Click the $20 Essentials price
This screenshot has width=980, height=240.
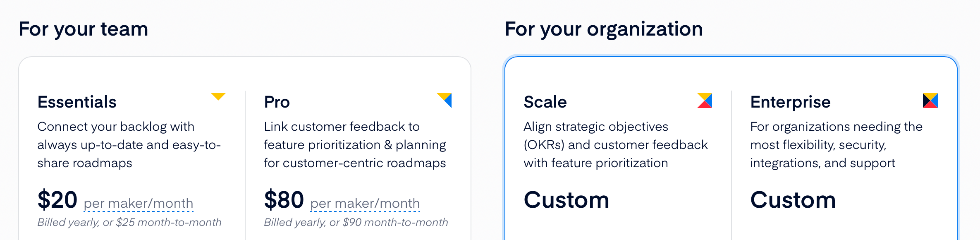click(x=57, y=200)
